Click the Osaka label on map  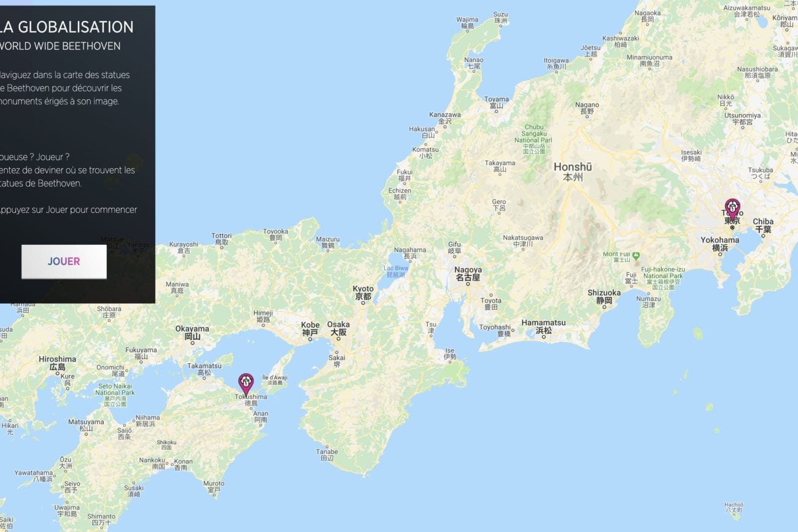click(x=338, y=328)
